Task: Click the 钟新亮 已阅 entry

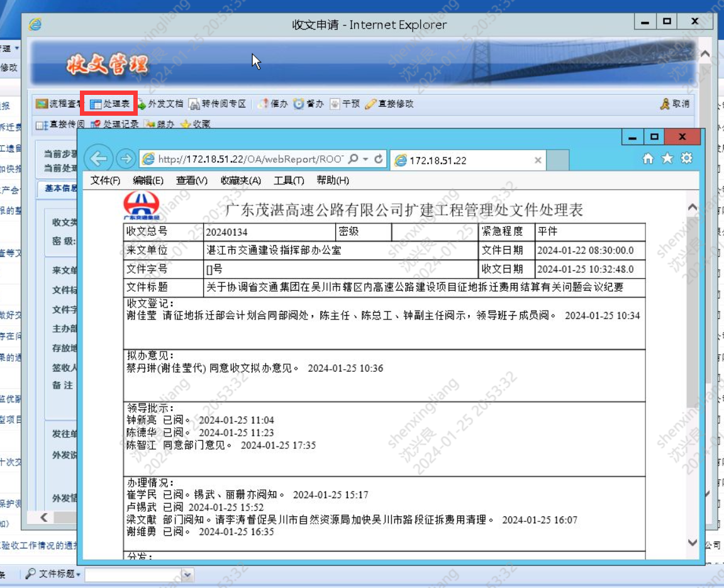Action: tap(200, 420)
